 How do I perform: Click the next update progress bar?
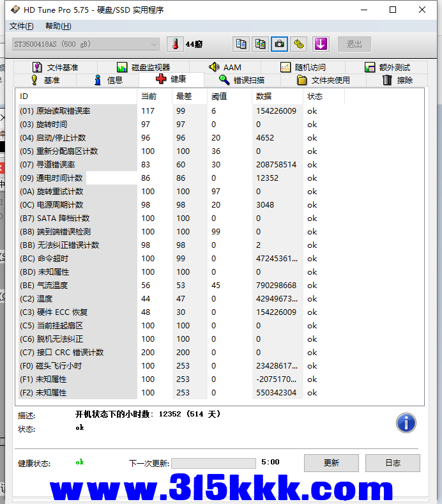[x=213, y=462]
